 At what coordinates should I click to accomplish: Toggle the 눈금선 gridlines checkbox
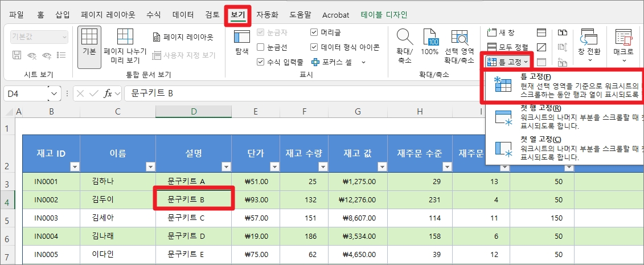click(x=260, y=47)
